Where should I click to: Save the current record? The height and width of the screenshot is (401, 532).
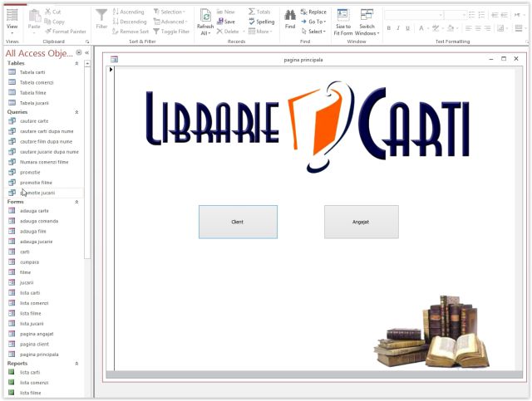pos(226,22)
